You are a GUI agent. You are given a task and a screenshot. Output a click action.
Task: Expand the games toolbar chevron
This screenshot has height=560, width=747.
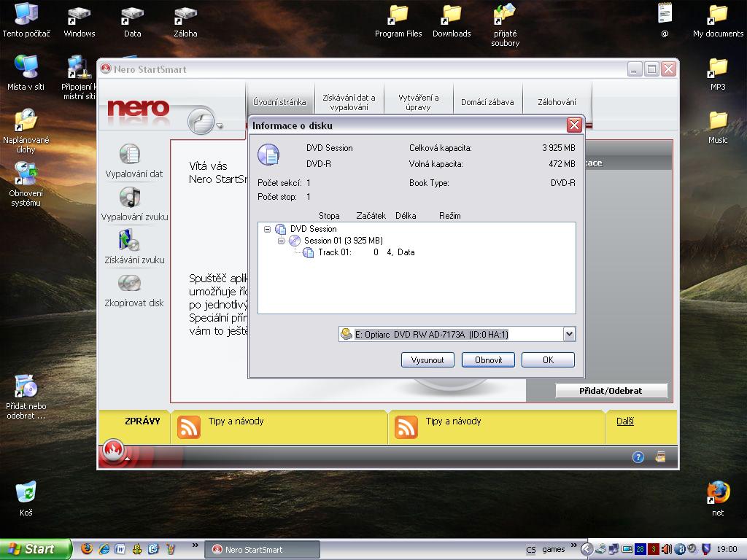click(x=573, y=545)
